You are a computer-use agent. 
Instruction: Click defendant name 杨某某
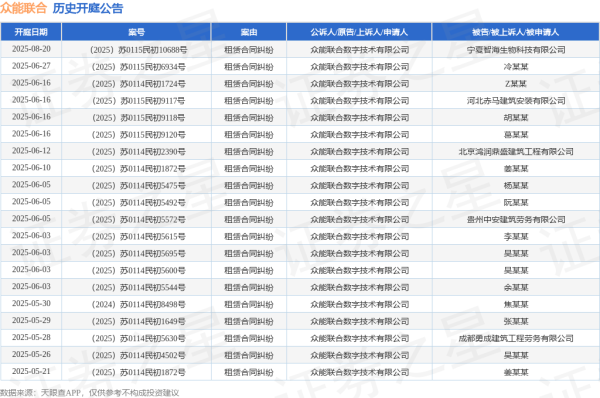[x=516, y=186]
